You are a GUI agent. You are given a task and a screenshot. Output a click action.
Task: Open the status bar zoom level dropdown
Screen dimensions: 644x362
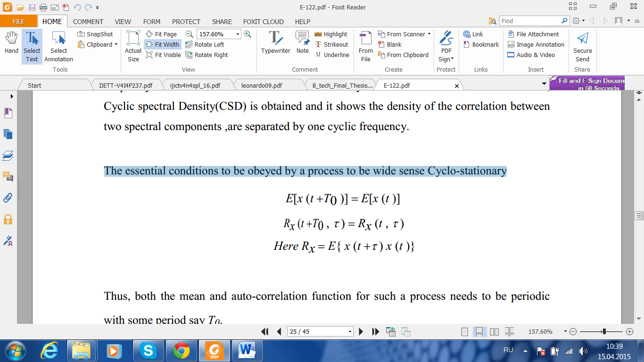pyautogui.click(x=565, y=332)
